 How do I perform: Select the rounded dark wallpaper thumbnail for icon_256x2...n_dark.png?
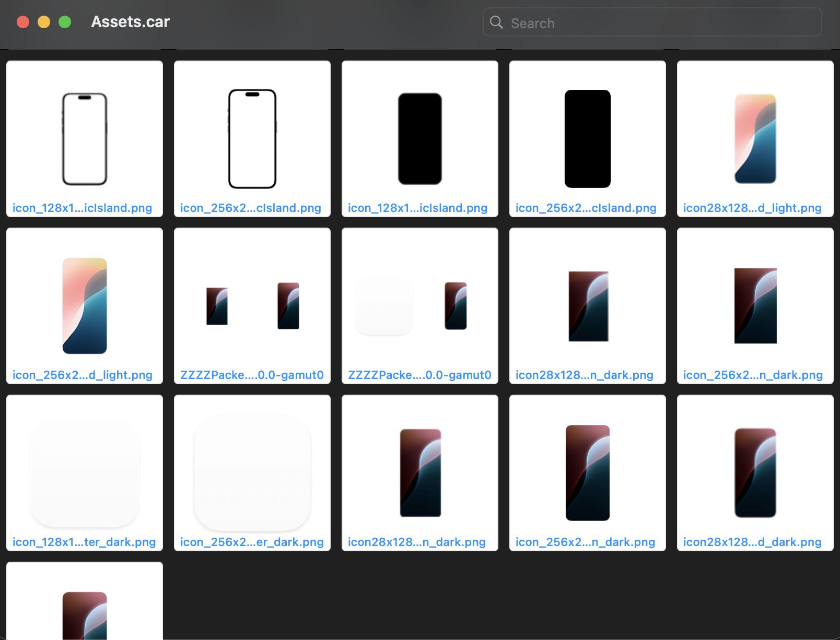click(x=588, y=473)
